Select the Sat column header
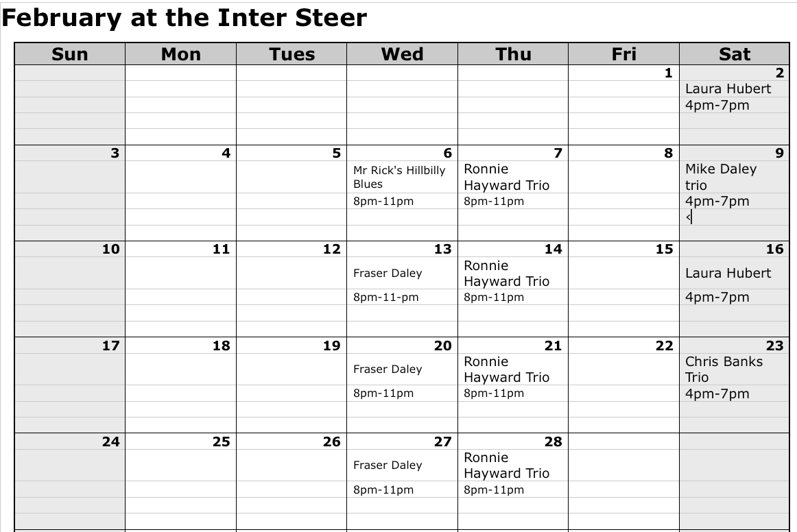The height and width of the screenshot is (532, 797). [735, 54]
